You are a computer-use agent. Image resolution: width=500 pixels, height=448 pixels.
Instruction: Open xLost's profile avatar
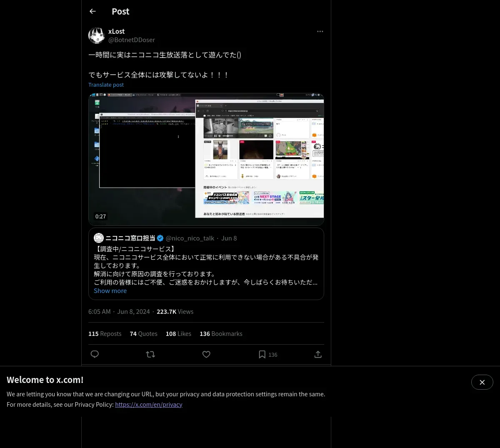[97, 35]
